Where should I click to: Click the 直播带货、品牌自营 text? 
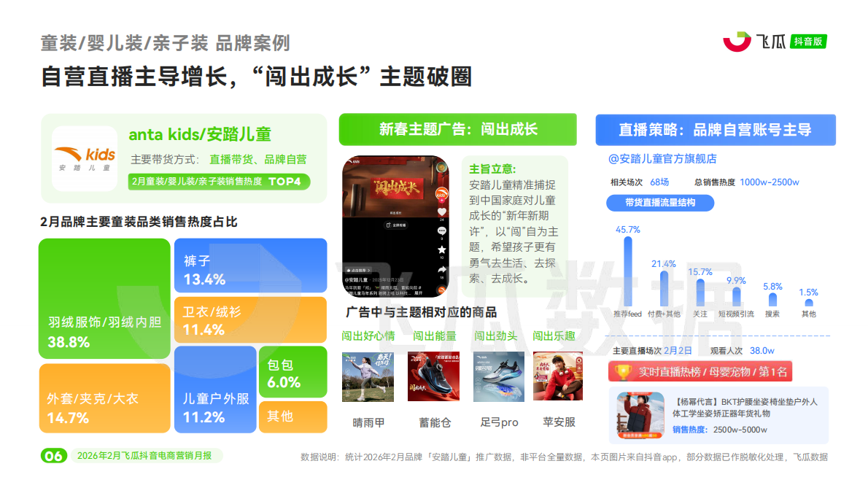point(258,159)
